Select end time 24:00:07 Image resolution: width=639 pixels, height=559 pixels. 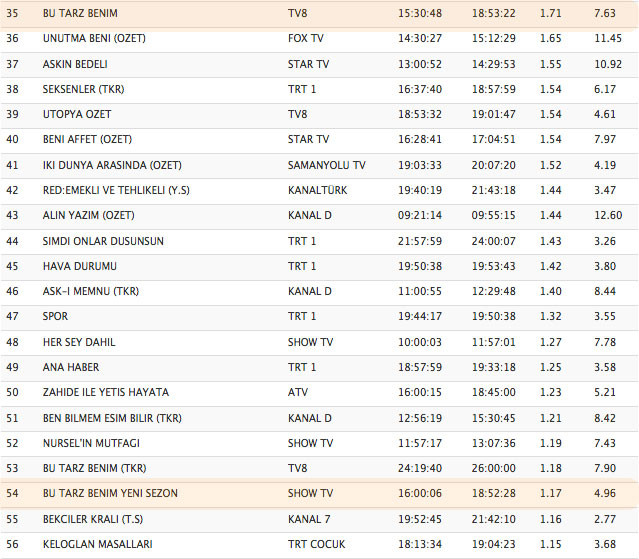[x=494, y=241]
